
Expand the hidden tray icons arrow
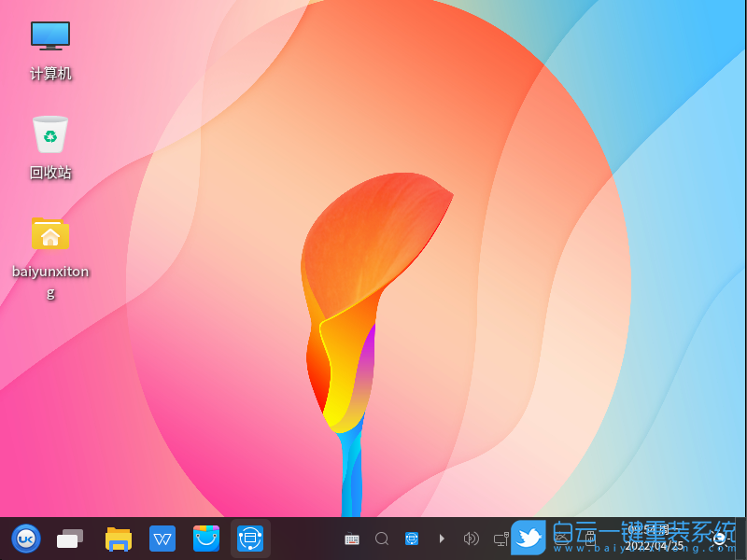442,539
